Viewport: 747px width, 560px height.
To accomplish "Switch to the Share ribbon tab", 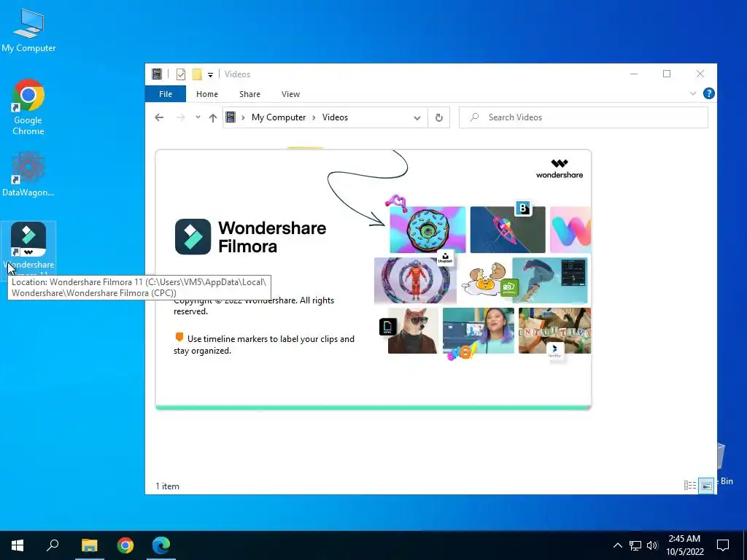I will 249,94.
